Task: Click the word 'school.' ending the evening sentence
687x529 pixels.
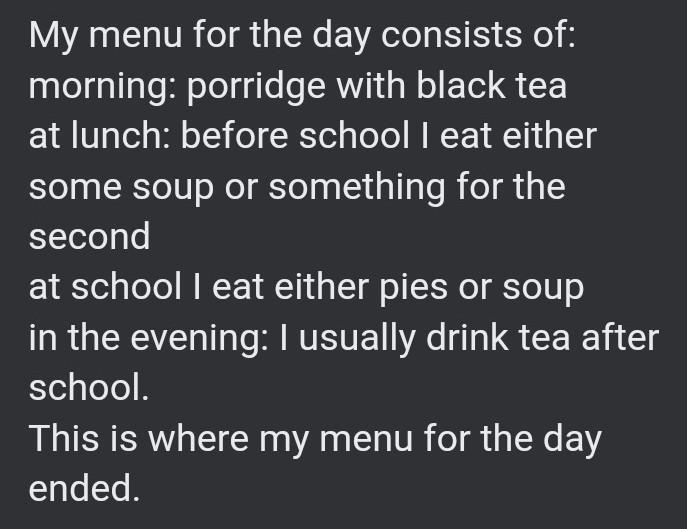Action: 89,388
